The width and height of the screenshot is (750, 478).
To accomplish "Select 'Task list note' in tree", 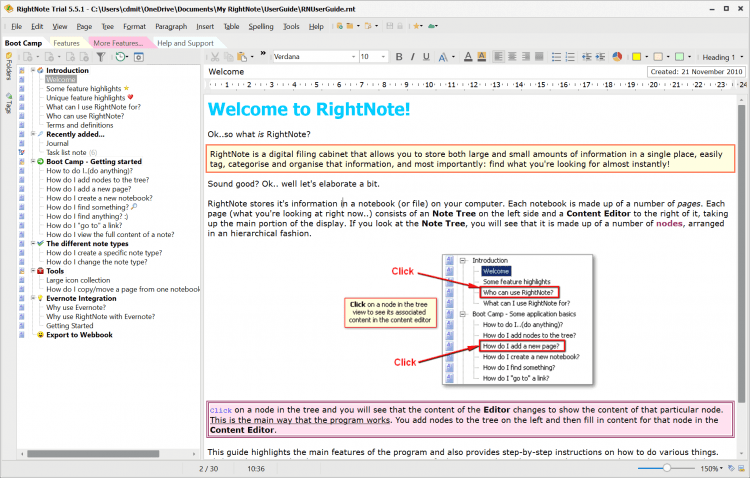I will 66,153.
